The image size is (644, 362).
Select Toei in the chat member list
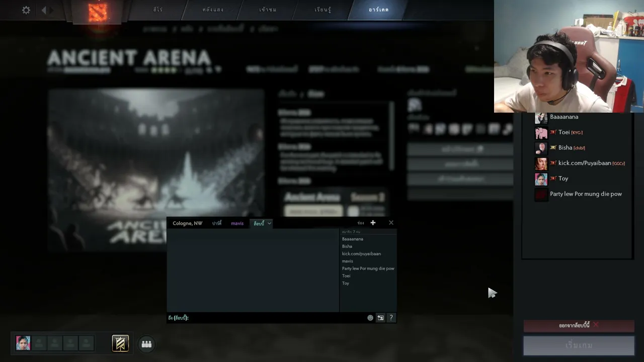pyautogui.click(x=346, y=276)
